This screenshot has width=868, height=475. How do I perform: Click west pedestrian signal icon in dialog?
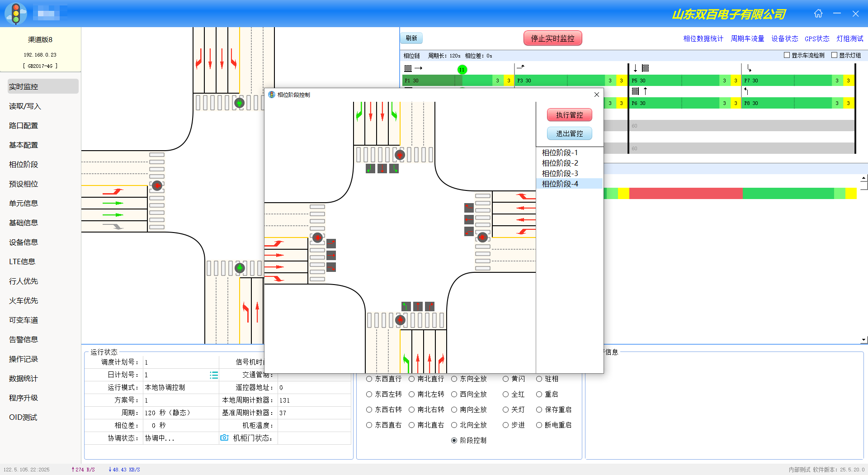tap(317, 237)
